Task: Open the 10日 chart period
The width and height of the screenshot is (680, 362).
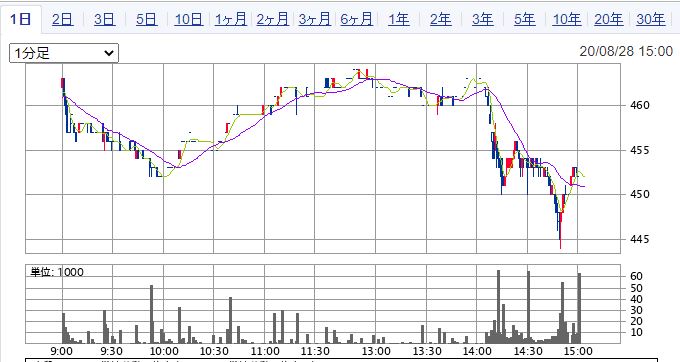Action: pyautogui.click(x=189, y=19)
